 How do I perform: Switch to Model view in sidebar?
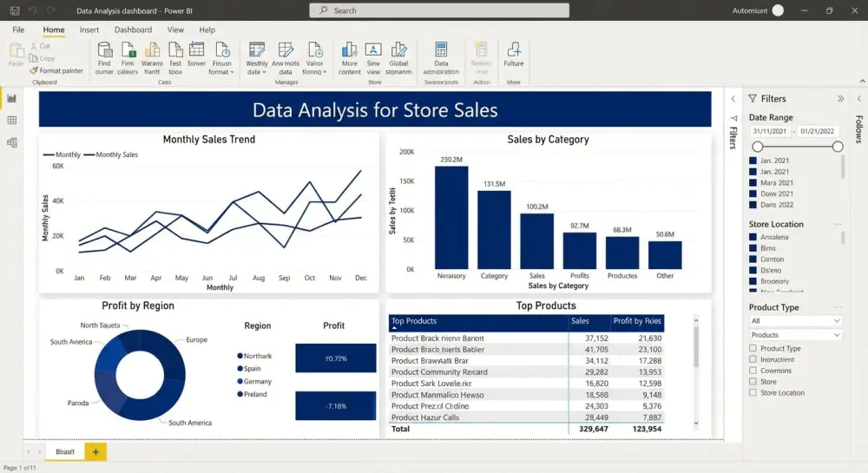(x=11, y=142)
